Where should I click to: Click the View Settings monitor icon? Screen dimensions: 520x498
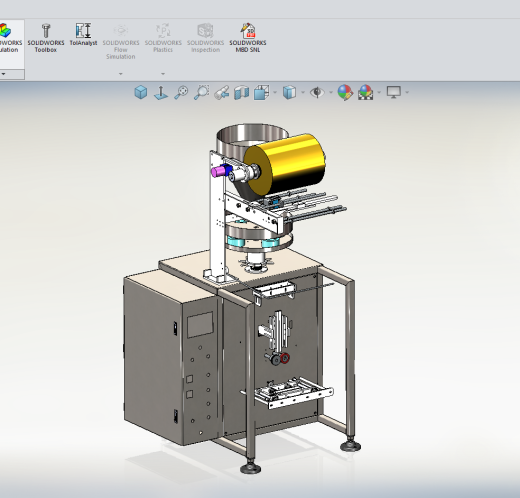point(394,92)
